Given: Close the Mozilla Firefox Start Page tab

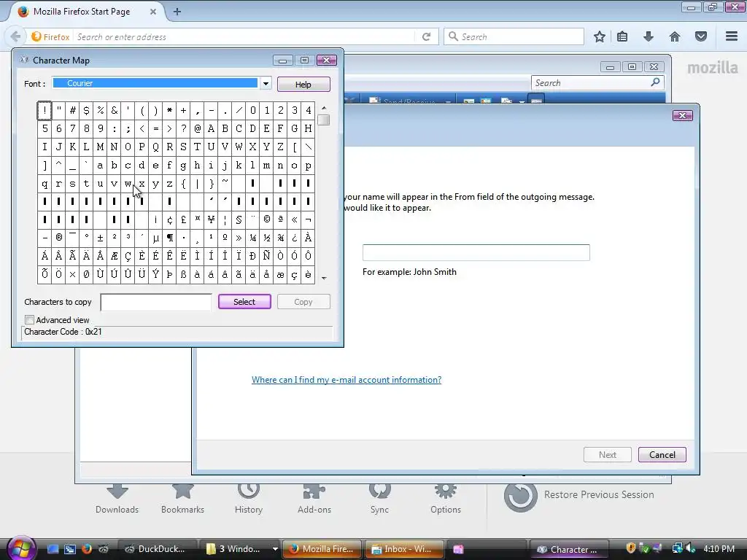Looking at the screenshot, I should point(153,12).
